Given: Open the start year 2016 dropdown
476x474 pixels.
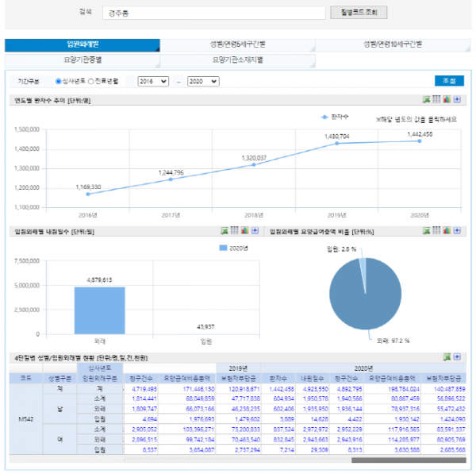Looking at the screenshot, I should click(153, 81).
